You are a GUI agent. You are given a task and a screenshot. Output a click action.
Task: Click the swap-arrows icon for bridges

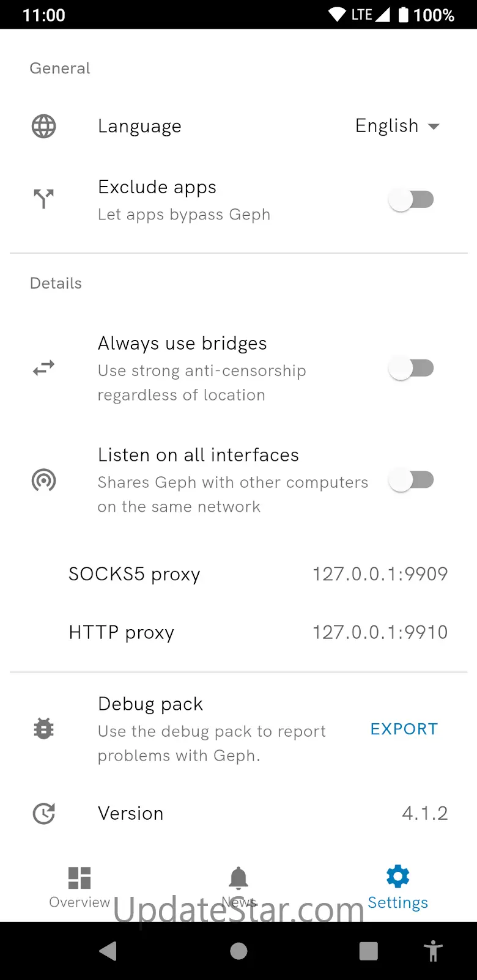coord(44,368)
